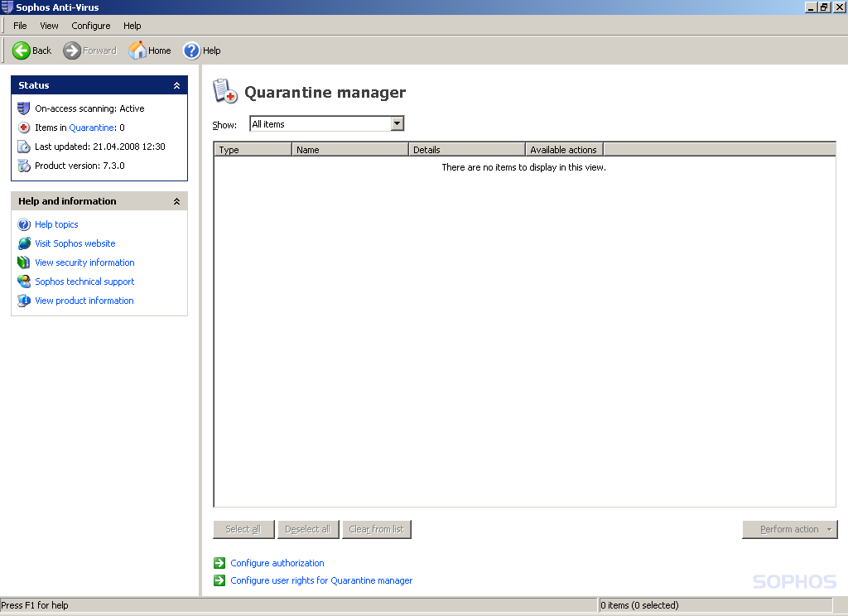Open the View security information link
Viewport: 848px width, 616px height.
(x=85, y=262)
